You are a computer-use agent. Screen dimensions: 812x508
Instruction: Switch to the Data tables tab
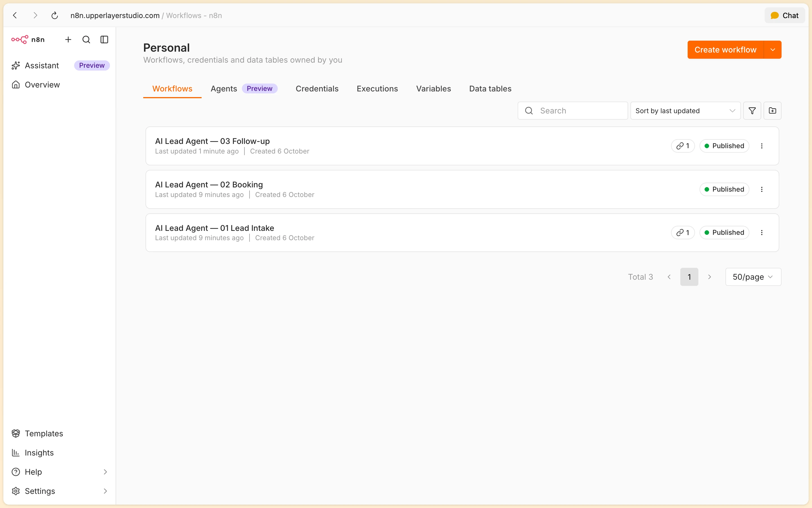[x=490, y=89]
